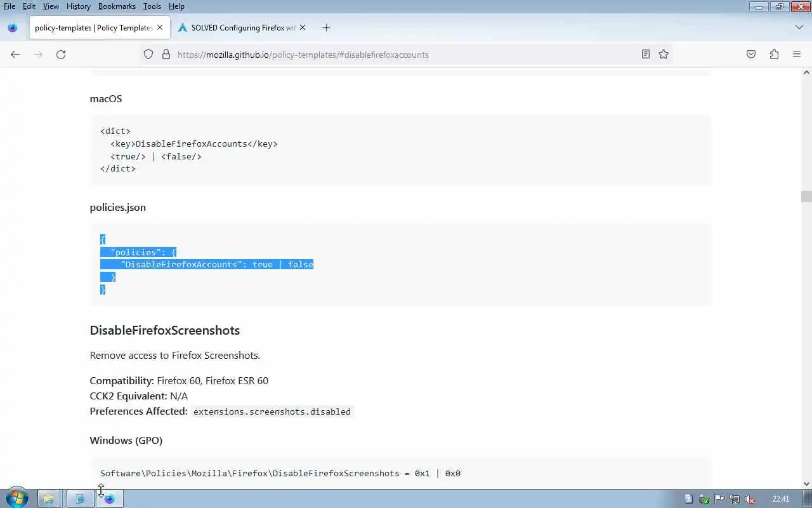Click the policies.json subheading

[x=117, y=207]
